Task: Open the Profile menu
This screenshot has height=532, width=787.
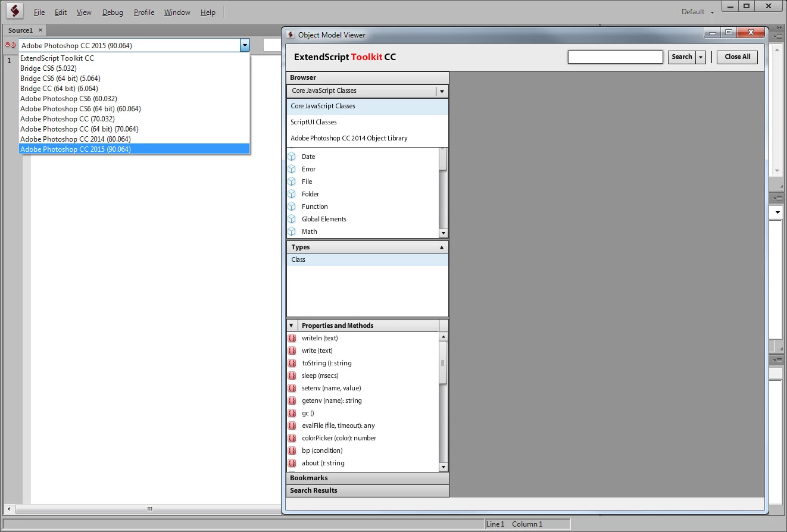Action: (x=144, y=12)
